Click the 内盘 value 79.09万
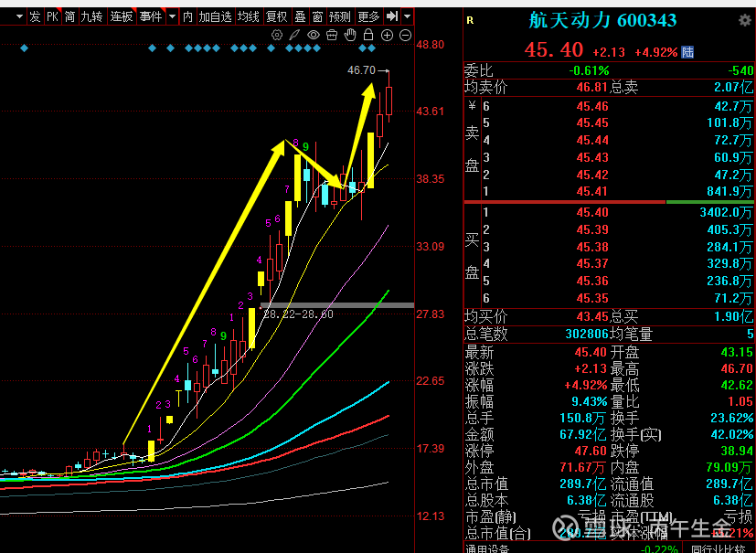The image size is (756, 553). coord(729,467)
